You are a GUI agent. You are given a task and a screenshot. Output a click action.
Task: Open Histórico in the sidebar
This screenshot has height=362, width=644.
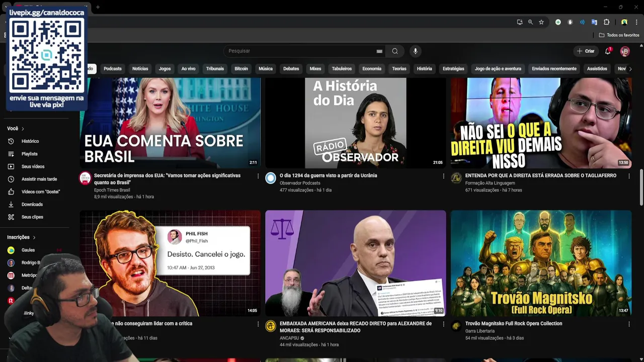click(x=30, y=141)
